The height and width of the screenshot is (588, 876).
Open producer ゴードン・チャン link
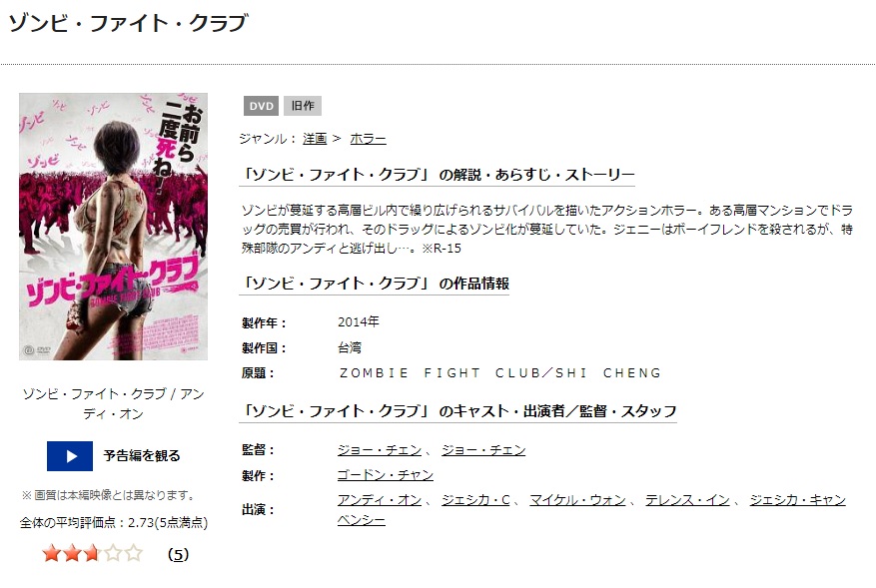click(x=386, y=475)
